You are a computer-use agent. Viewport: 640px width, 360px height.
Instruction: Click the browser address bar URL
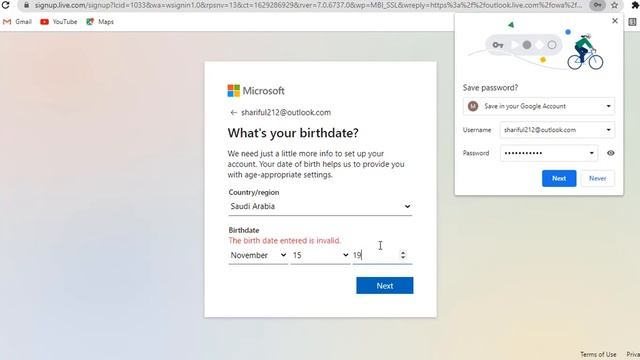click(308, 5)
